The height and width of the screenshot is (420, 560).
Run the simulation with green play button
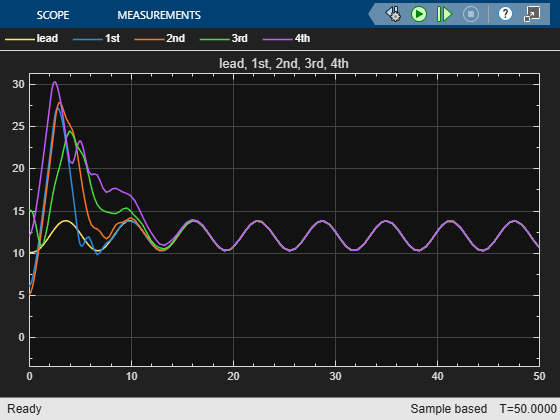[x=419, y=14]
